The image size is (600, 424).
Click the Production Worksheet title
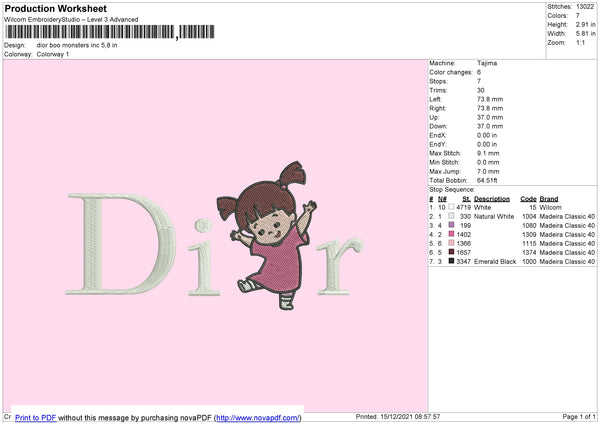(x=55, y=8)
